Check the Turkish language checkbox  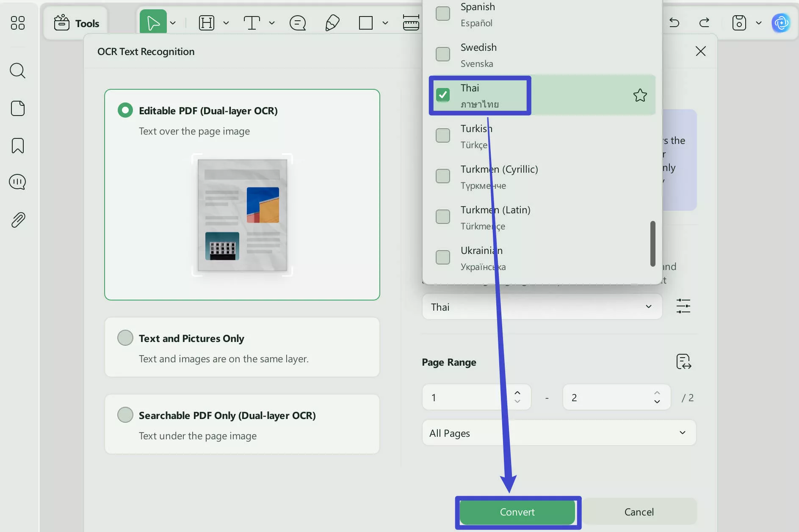click(443, 135)
